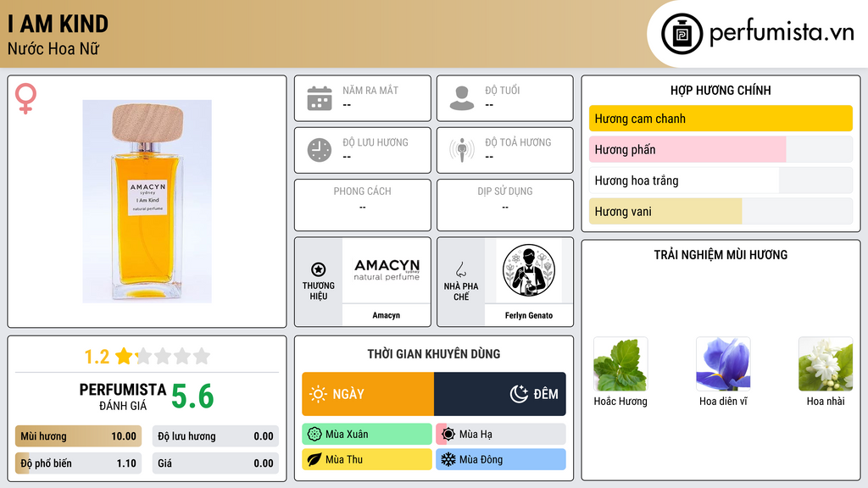Click the green 5.6 Perfumista score
The image size is (868, 488).
coord(192,396)
